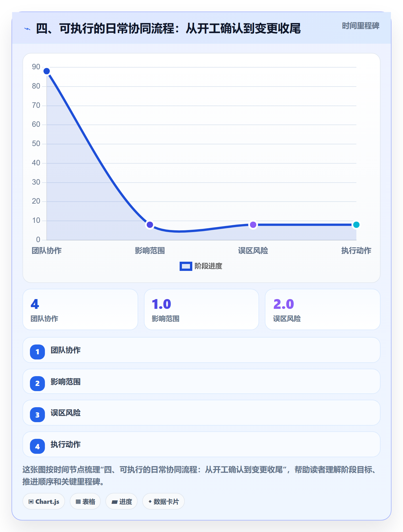Screen dimensions: 403x532
Task: Select the 误区风险 data point on the chart
Action: click(253, 225)
